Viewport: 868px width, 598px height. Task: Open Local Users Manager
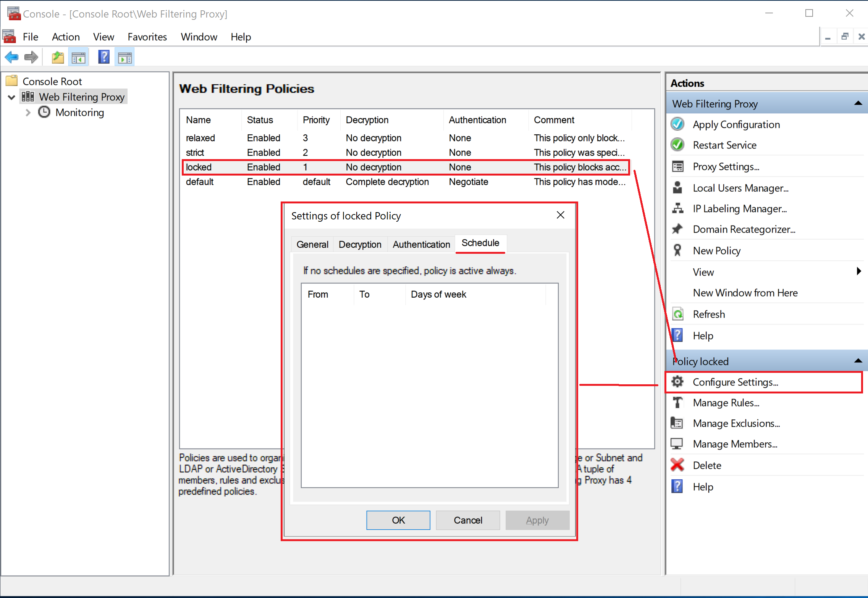pyautogui.click(x=740, y=188)
